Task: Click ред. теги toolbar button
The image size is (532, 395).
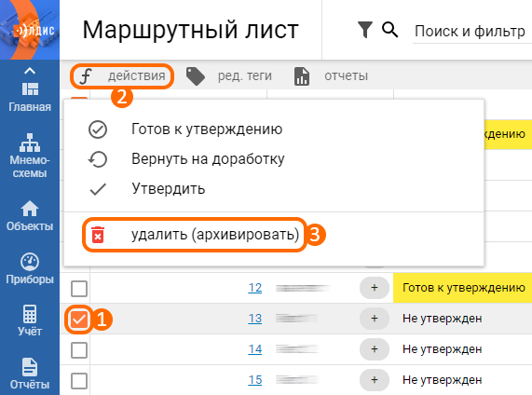Action: (x=229, y=76)
